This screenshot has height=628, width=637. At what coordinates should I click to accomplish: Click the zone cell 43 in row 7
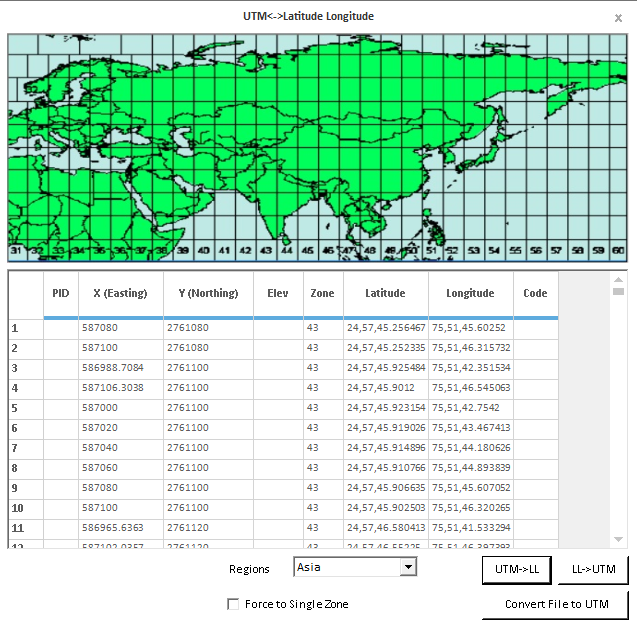tap(323, 448)
